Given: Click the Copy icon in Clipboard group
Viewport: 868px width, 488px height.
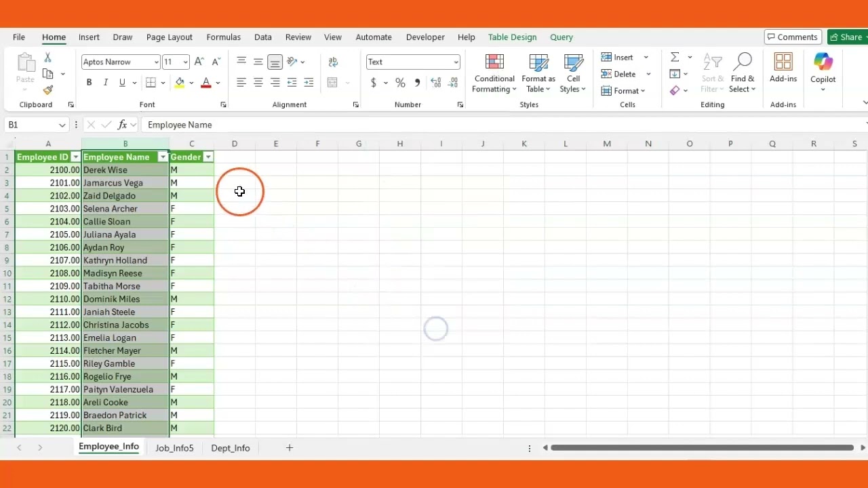Looking at the screenshot, I should pos(47,74).
